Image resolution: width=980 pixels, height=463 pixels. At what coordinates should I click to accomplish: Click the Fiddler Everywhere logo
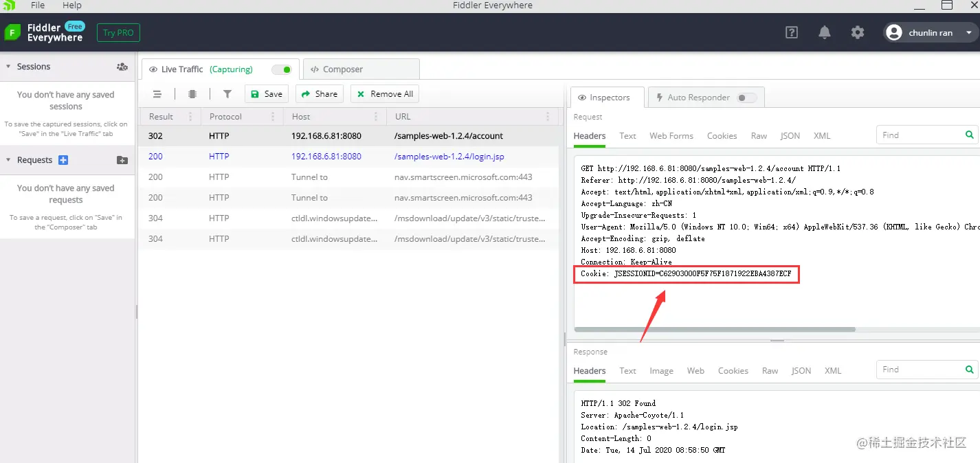point(44,32)
